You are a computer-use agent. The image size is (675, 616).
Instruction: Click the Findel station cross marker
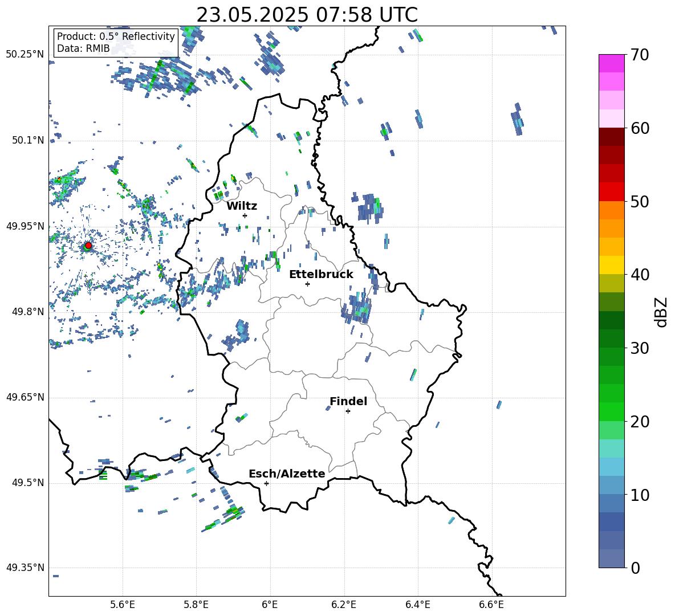348,411
